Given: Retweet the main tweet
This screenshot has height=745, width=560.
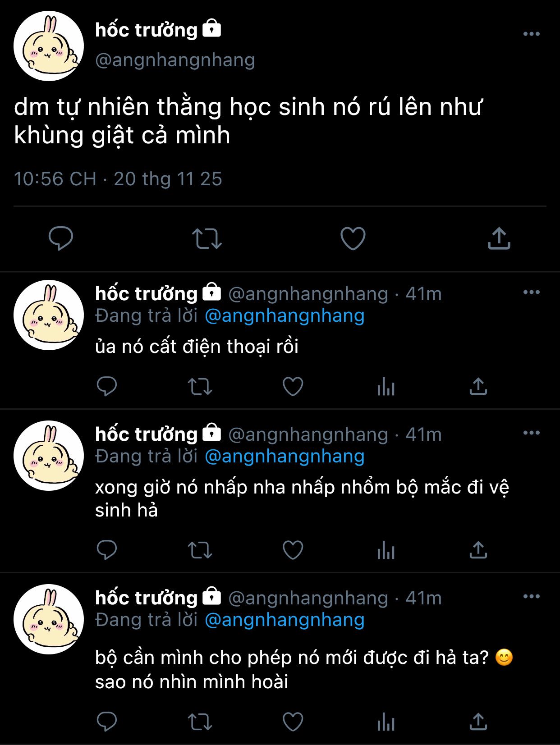Looking at the screenshot, I should pos(207,238).
